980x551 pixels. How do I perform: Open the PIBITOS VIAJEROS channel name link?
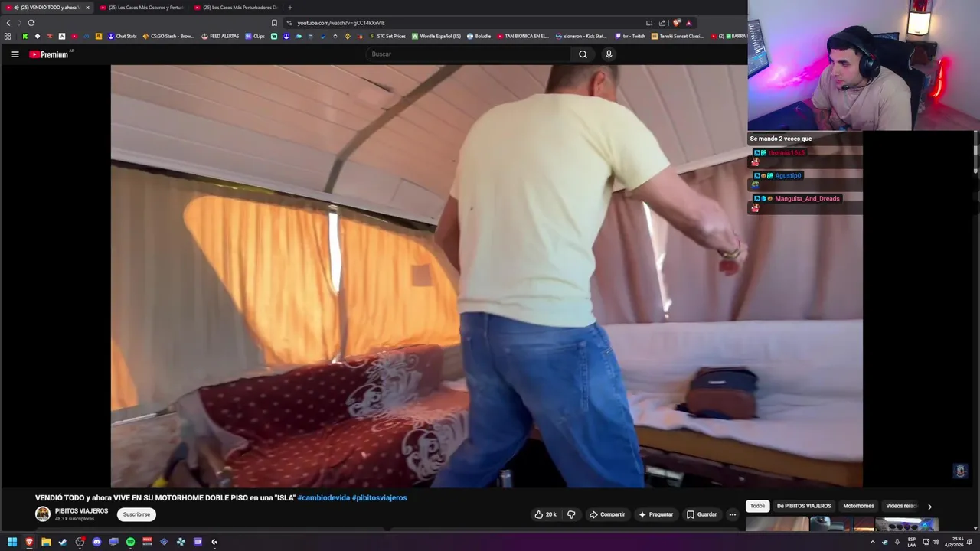[x=81, y=510]
